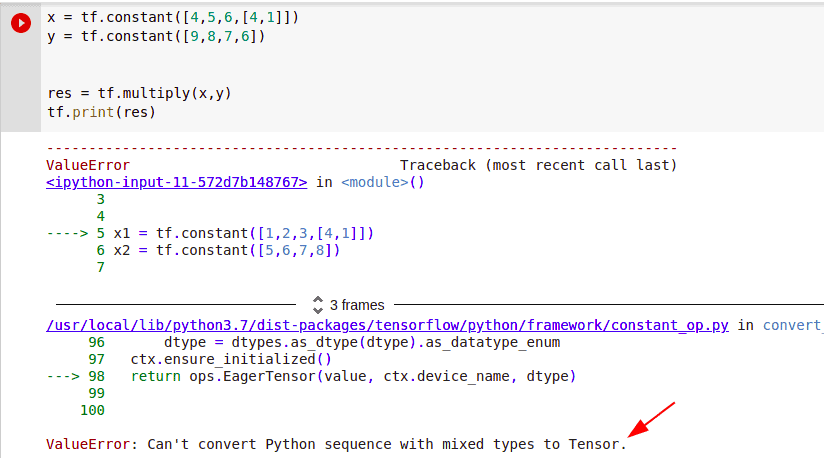Run the code cell with play button
This screenshot has width=824, height=458.
pyautogui.click(x=21, y=23)
